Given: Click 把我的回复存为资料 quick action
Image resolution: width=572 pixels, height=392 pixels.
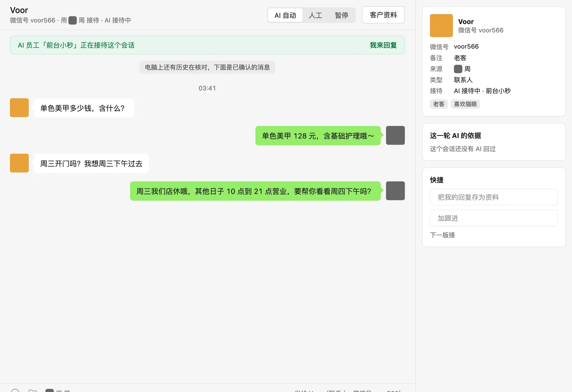Looking at the screenshot, I should pos(494,197).
